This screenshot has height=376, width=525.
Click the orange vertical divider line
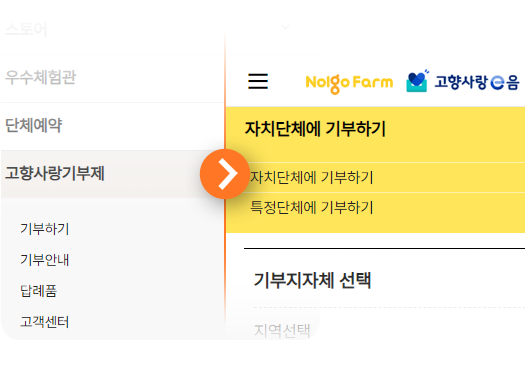225,100
